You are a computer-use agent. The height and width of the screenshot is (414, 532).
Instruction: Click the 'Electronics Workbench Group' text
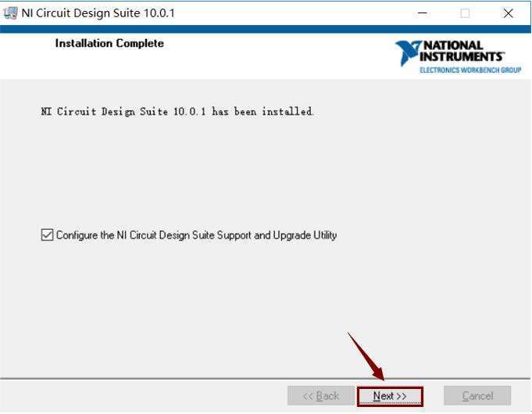(470, 70)
